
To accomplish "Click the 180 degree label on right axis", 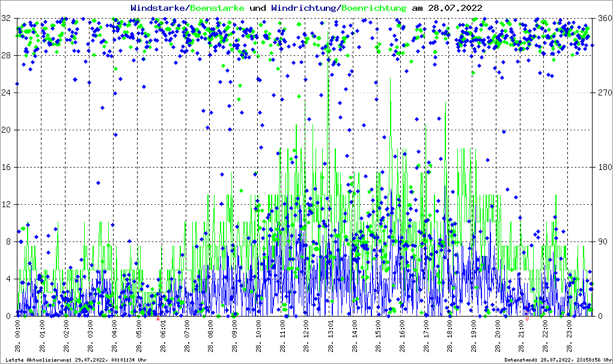I will click(603, 167).
